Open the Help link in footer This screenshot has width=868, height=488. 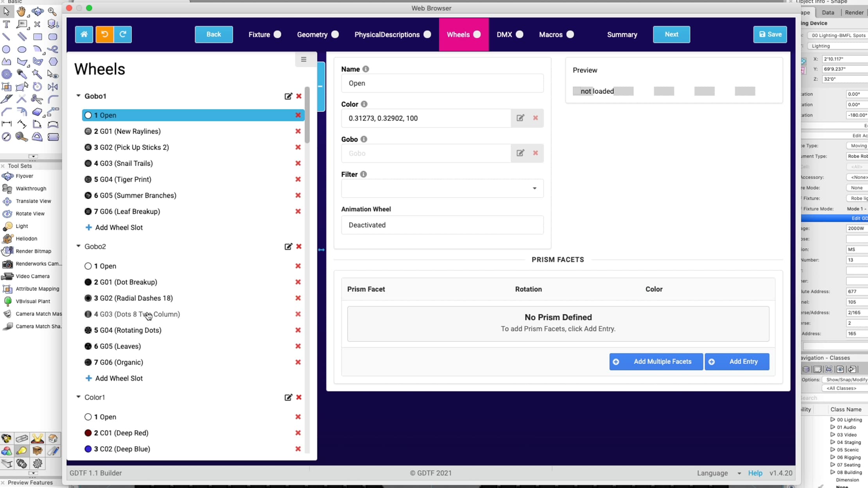pyautogui.click(x=755, y=473)
